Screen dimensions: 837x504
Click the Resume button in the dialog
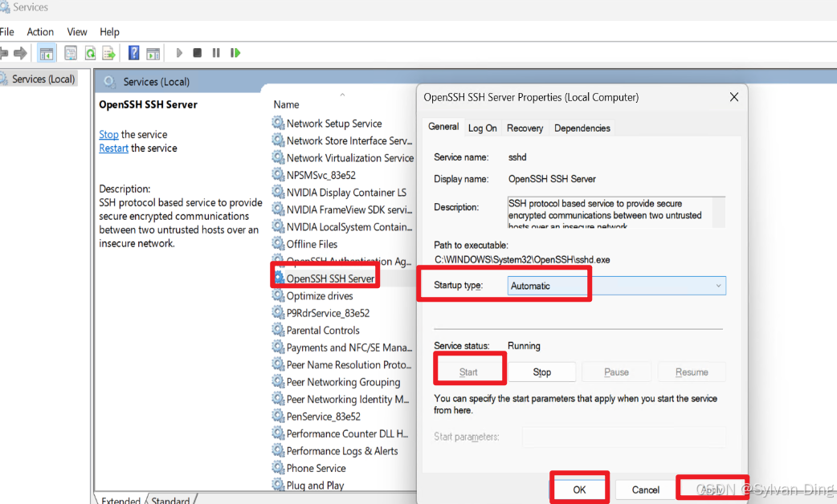[x=692, y=372]
